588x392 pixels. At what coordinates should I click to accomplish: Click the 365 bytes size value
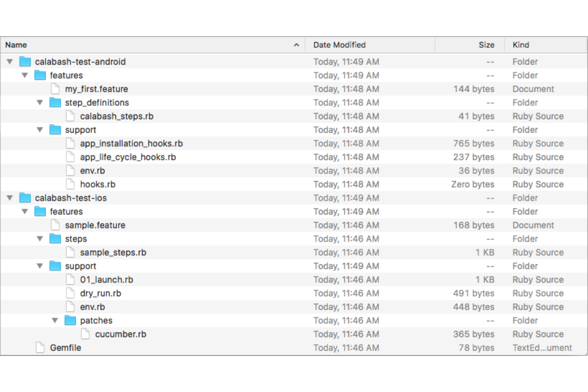(x=474, y=334)
